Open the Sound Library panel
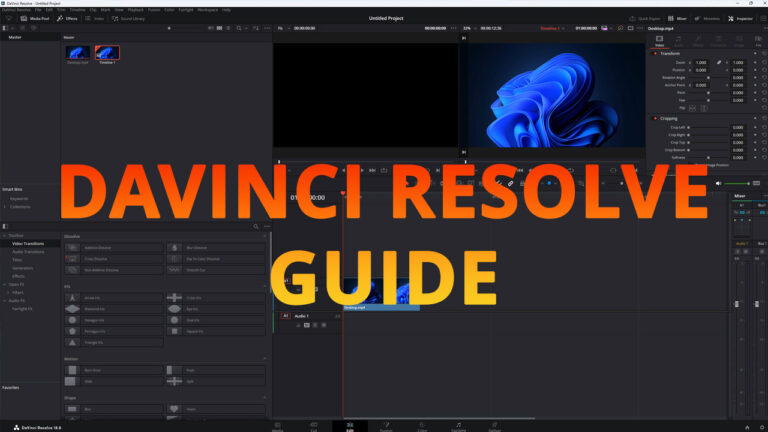 click(128, 19)
